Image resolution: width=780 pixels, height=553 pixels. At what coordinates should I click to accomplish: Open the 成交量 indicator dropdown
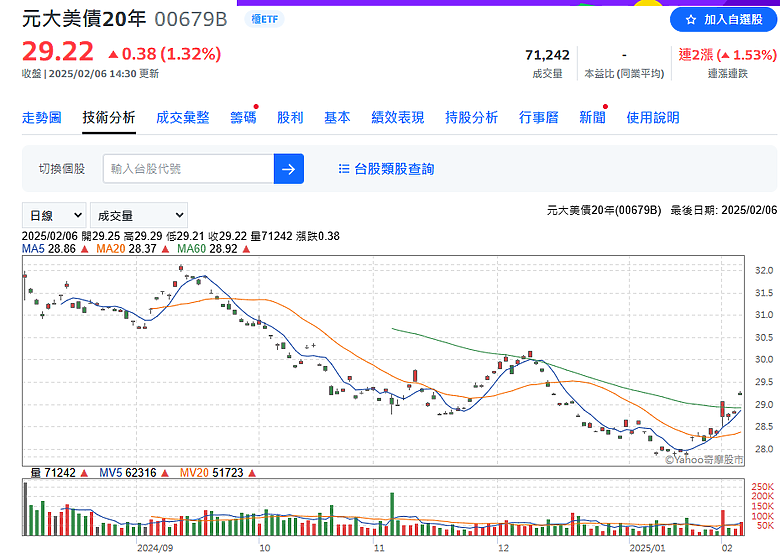[x=139, y=215]
